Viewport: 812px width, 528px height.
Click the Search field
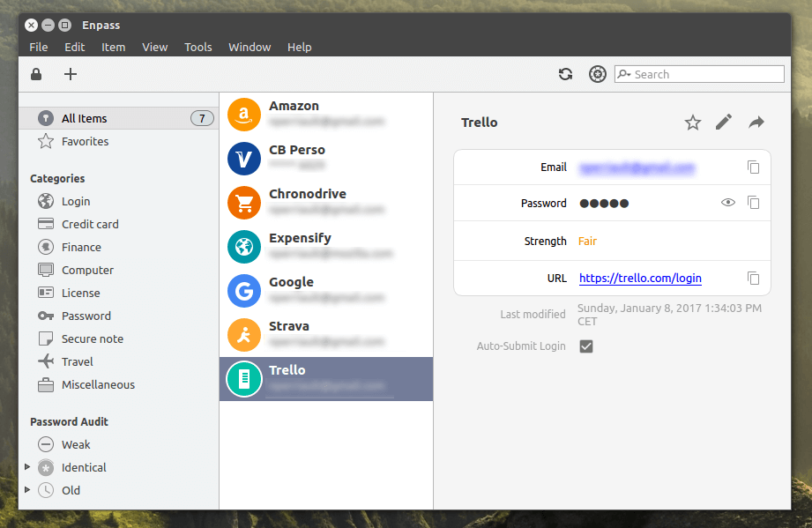[699, 74]
